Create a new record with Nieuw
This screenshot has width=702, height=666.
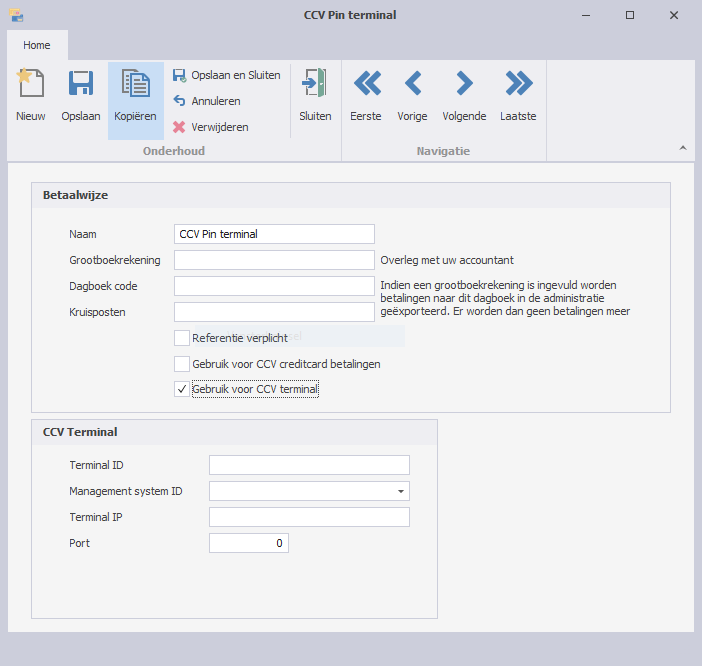(x=30, y=95)
